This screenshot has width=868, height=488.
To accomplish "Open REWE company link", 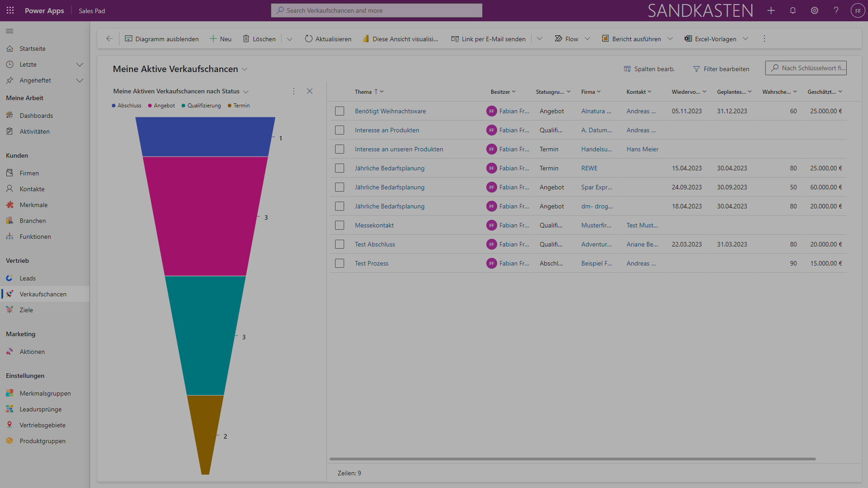I will tap(589, 168).
